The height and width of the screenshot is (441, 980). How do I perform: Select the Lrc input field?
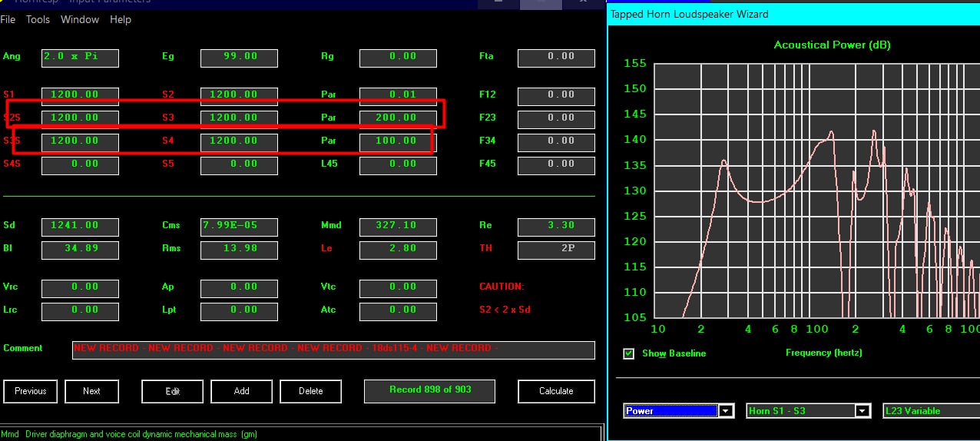[x=81, y=311]
